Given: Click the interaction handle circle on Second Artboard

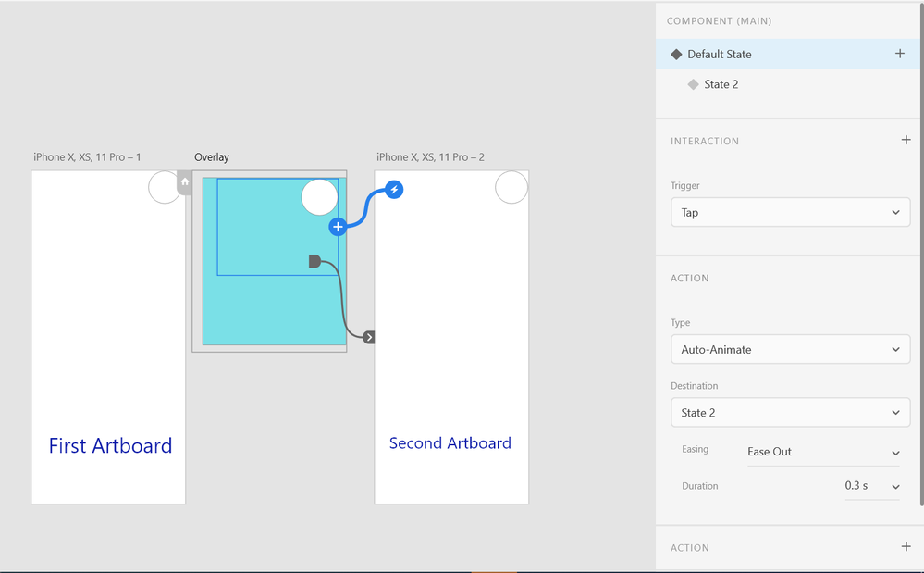Looking at the screenshot, I should point(511,187).
